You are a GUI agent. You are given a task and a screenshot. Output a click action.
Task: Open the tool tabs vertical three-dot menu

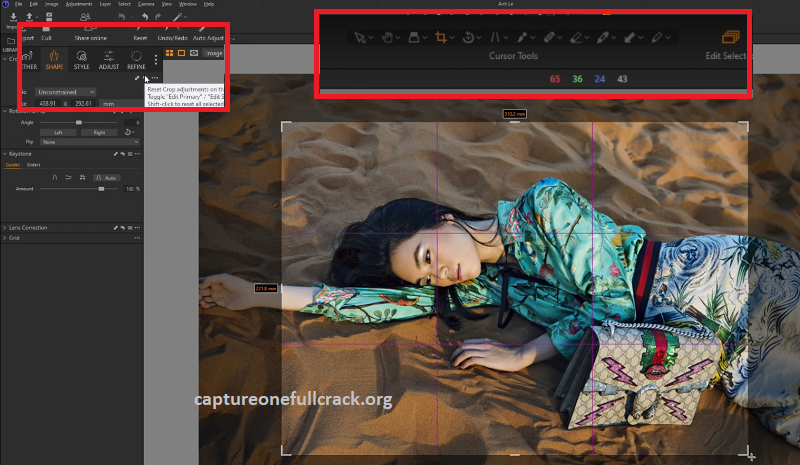[156, 60]
